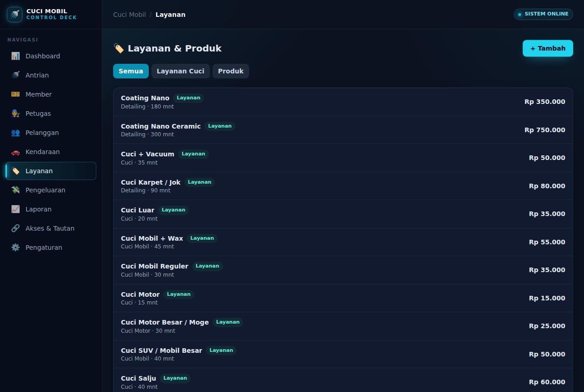
Task: Follow the Cuci Mobil breadcrumb link
Action: 130,15
